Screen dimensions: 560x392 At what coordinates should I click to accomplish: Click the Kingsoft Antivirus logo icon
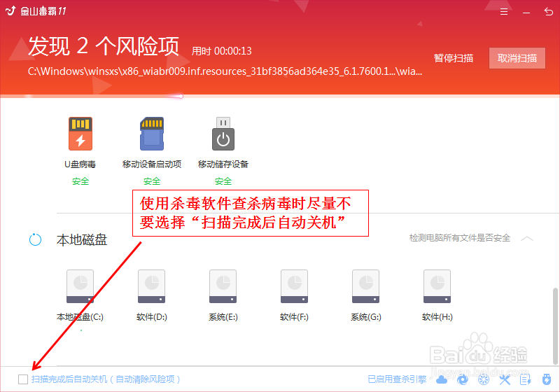[10, 10]
